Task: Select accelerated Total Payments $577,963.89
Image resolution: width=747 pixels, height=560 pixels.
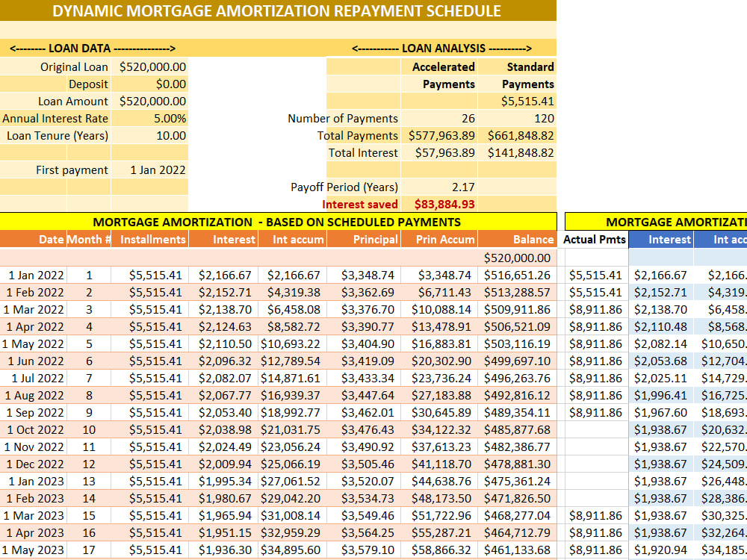Action: point(439,135)
